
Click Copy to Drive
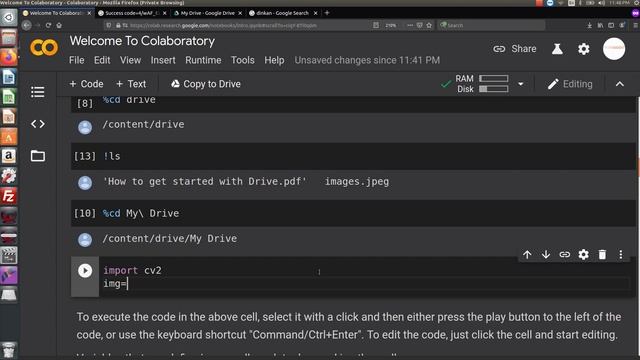[206, 84]
